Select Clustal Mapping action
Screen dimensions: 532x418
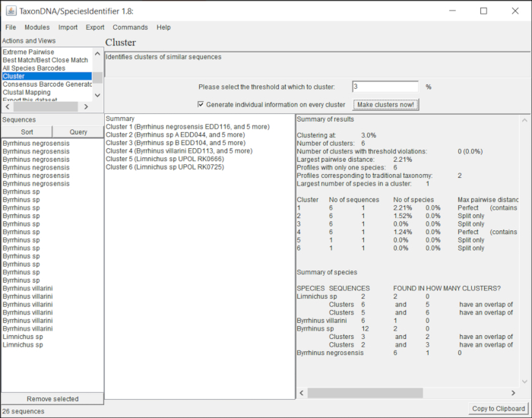[x=47, y=92]
